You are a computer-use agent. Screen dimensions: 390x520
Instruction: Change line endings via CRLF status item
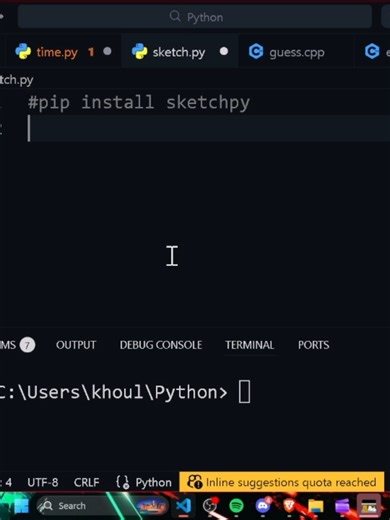click(87, 482)
